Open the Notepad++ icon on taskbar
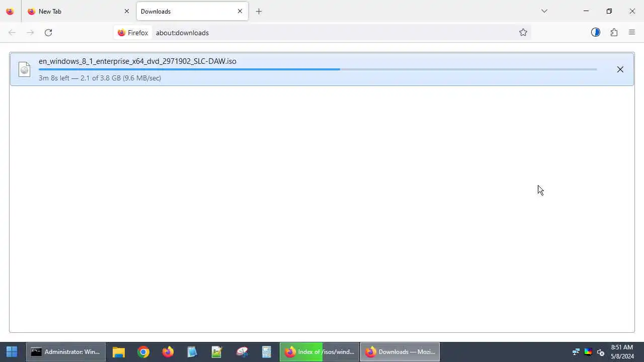 (x=217, y=352)
